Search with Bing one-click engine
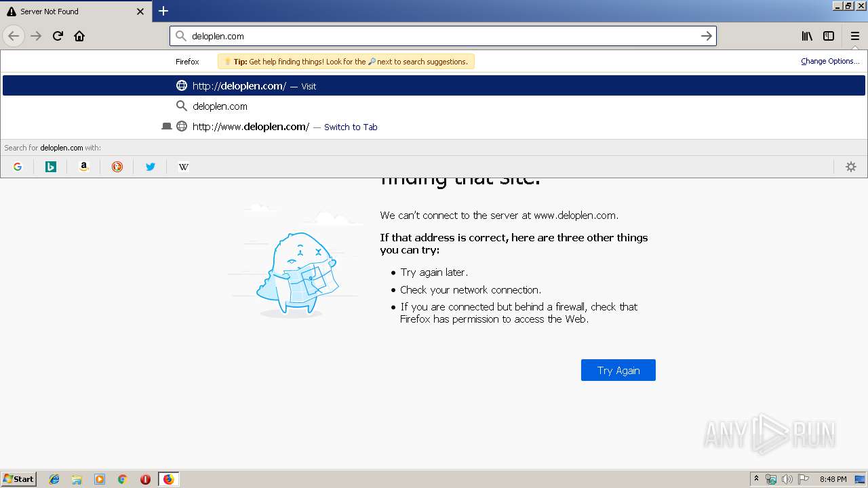 pyautogui.click(x=51, y=167)
